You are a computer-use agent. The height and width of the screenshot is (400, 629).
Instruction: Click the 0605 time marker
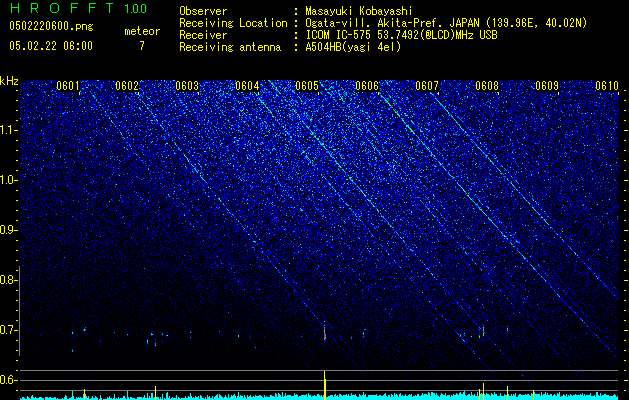coord(307,86)
